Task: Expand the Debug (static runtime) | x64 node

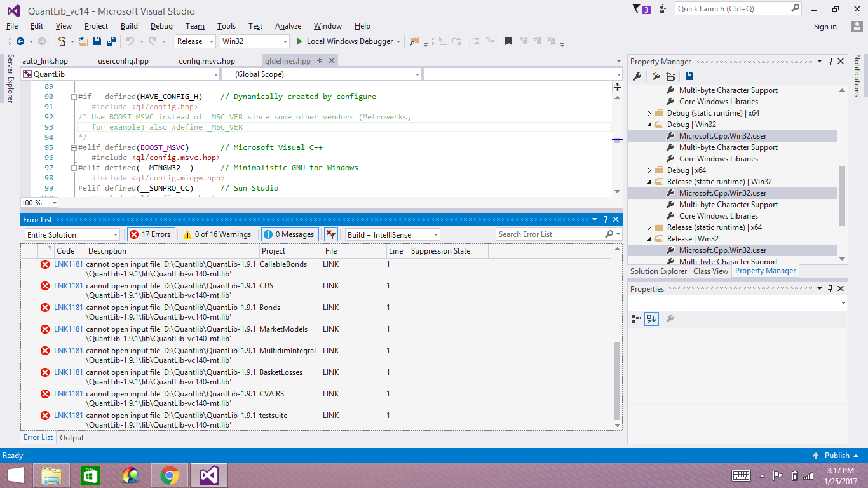Action: (649, 113)
